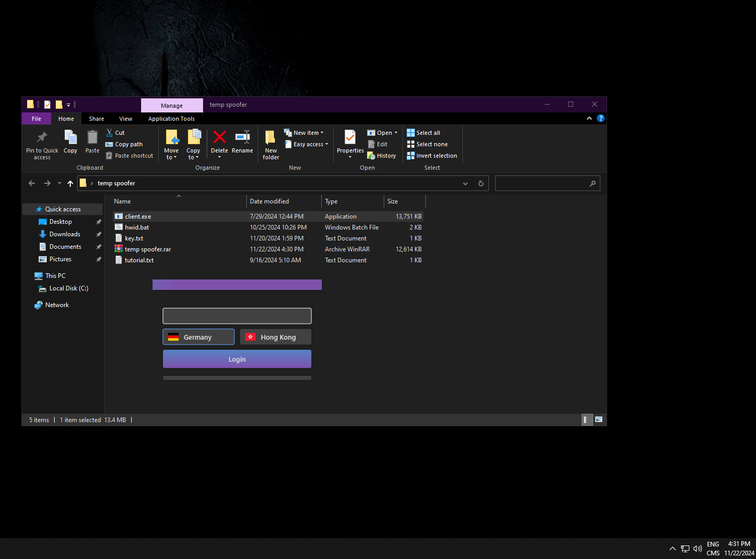Image resolution: width=756 pixels, height=559 pixels.
Task: Click the Paste clipboard icon
Action: [x=92, y=137]
